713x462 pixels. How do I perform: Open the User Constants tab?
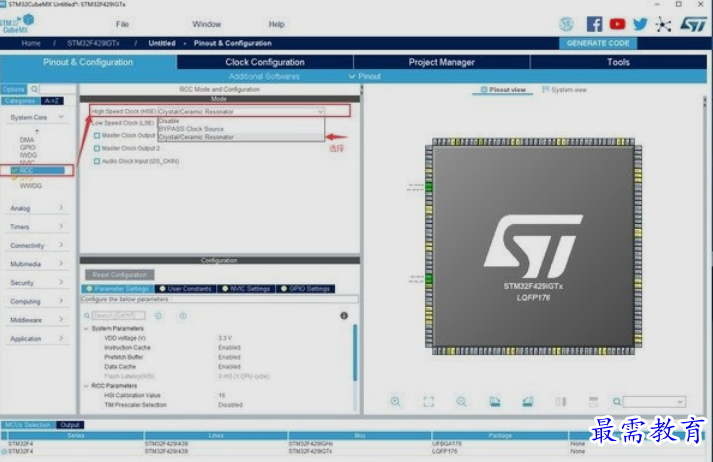tap(186, 289)
